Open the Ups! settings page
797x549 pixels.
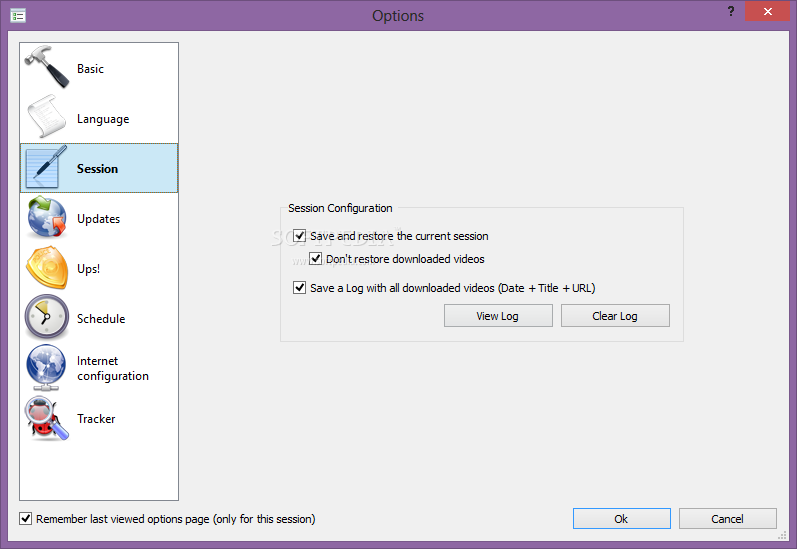point(99,268)
